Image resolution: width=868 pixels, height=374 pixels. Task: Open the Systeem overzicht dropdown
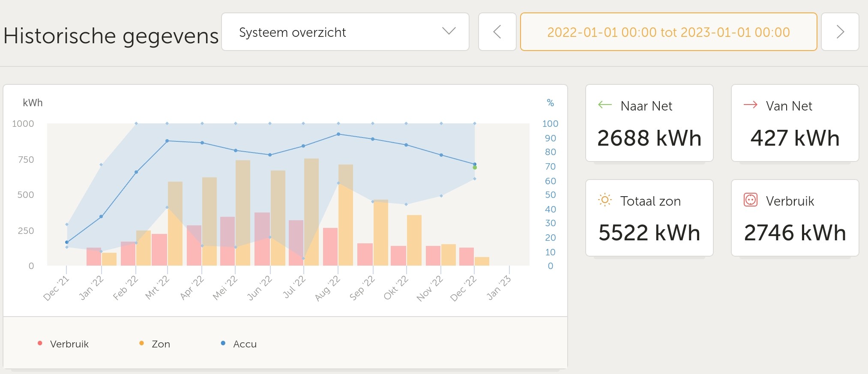click(x=345, y=32)
